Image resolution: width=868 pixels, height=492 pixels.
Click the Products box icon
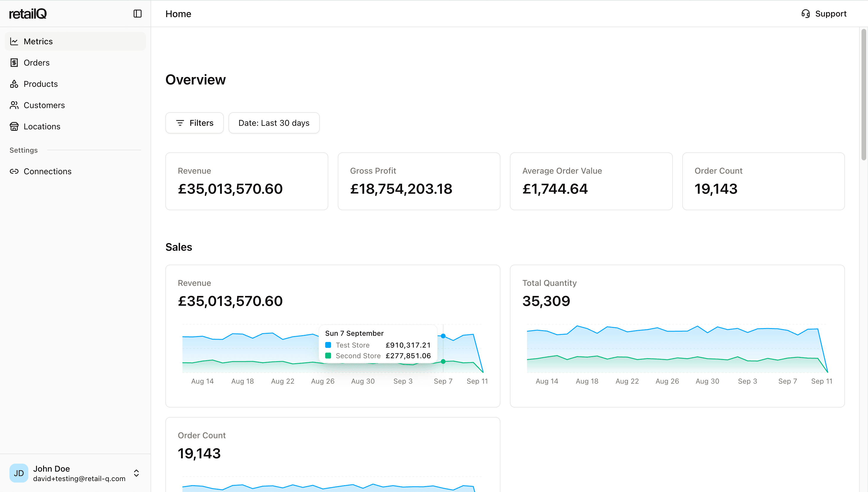[14, 84]
